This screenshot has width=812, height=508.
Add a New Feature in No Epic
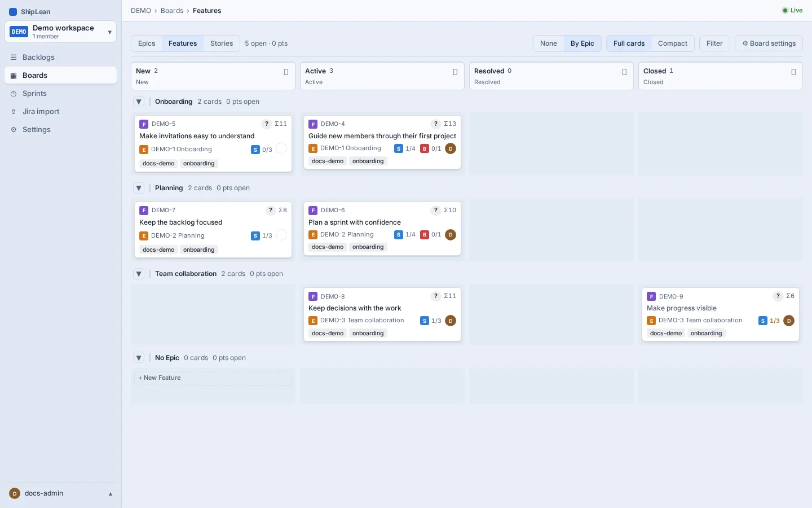click(x=213, y=378)
